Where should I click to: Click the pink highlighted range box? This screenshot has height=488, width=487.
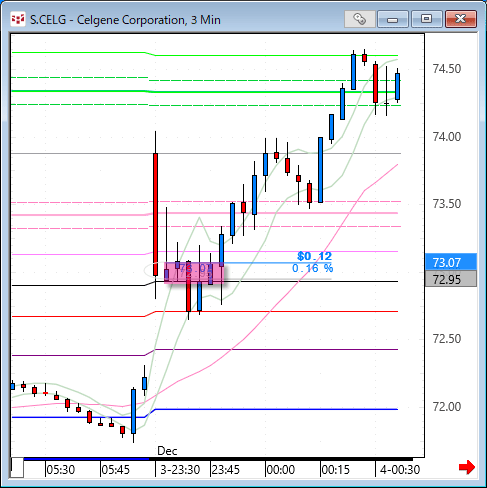coord(194,272)
